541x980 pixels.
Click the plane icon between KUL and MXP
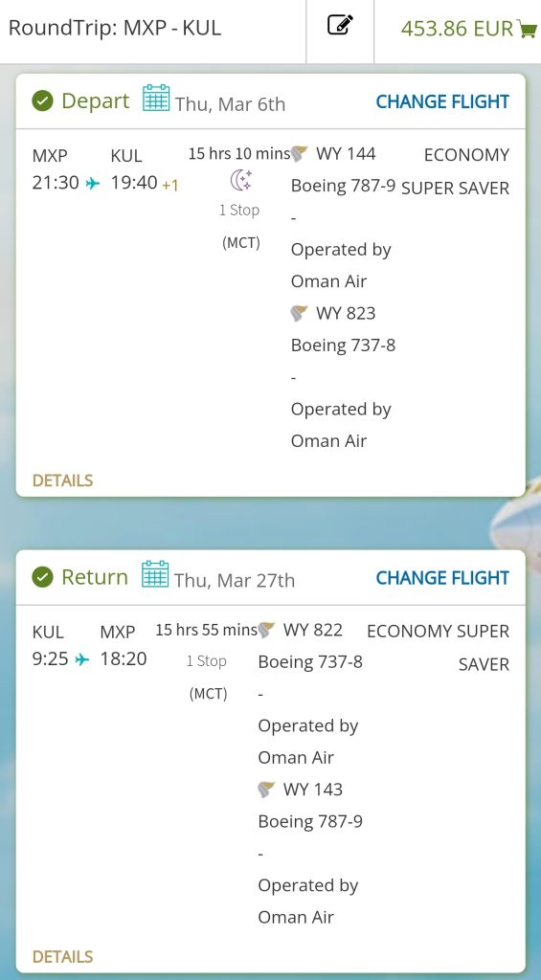[82, 658]
